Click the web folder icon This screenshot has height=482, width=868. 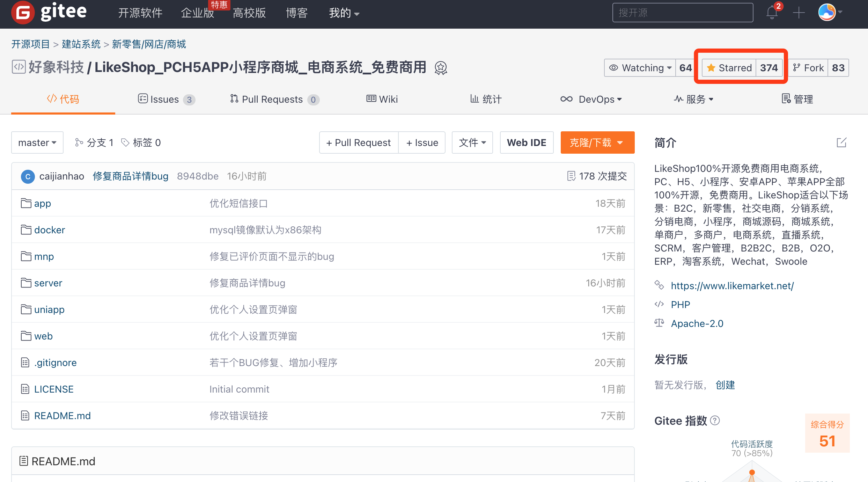click(x=26, y=336)
